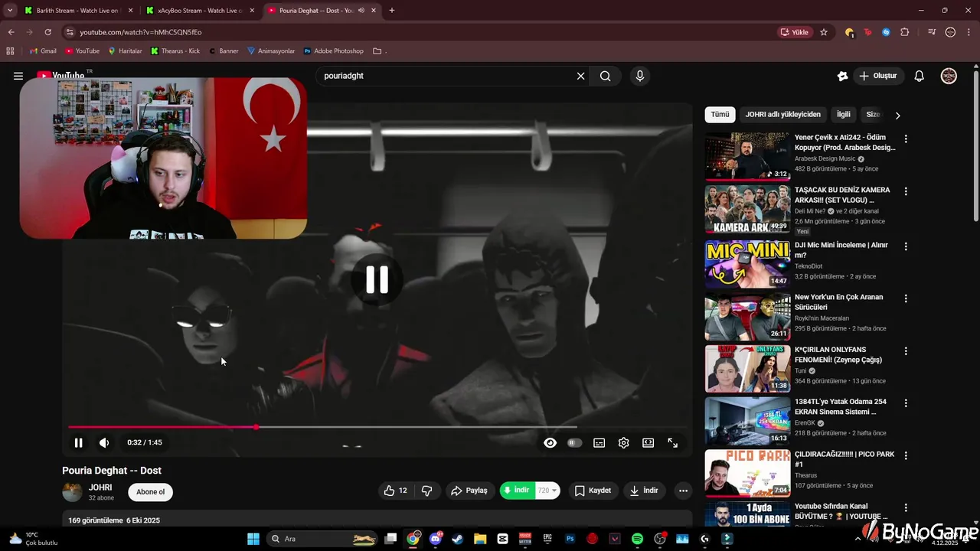Toggle the autoplay switch in the player
Image resolution: width=980 pixels, height=551 pixels.
click(574, 442)
